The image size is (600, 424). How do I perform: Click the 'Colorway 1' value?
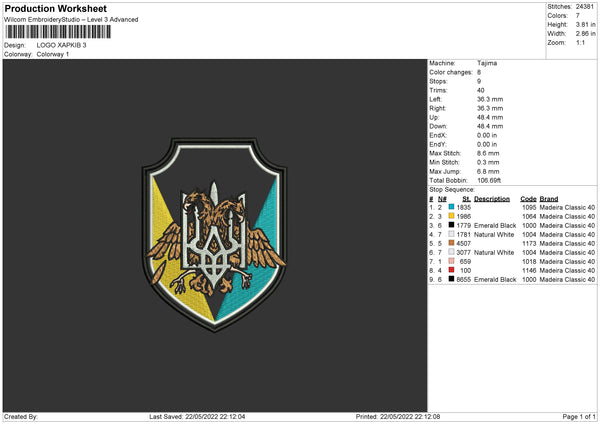53,54
